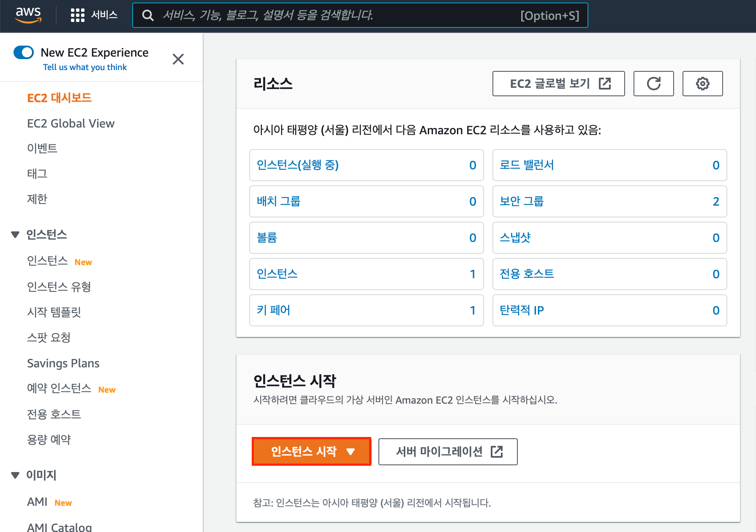Collapse the 이미지 sidebar section
This screenshot has height=532, width=756.
(x=15, y=475)
